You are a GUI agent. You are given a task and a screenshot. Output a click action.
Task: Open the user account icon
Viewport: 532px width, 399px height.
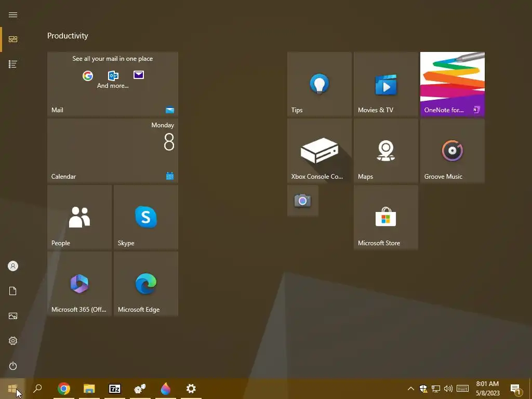point(13,266)
